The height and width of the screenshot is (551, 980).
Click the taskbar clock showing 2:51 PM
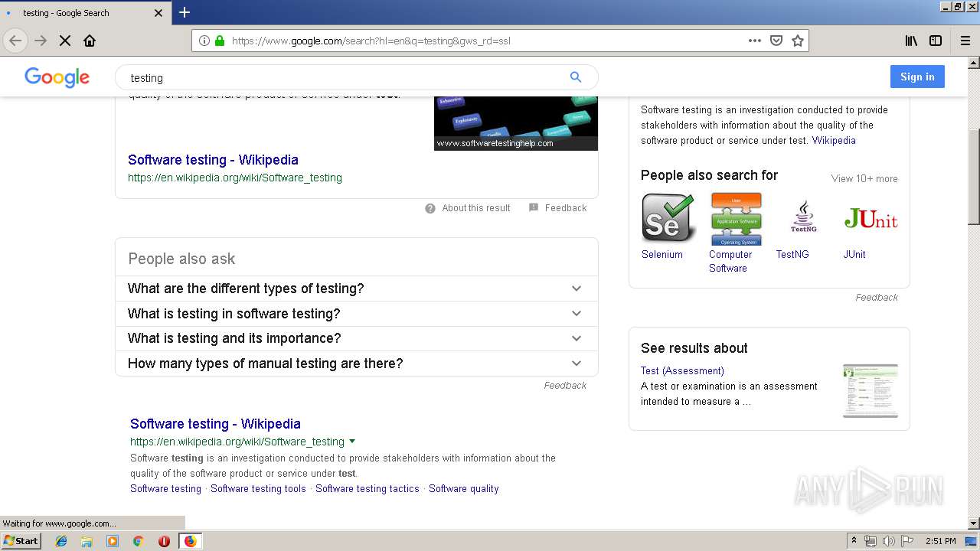click(940, 541)
